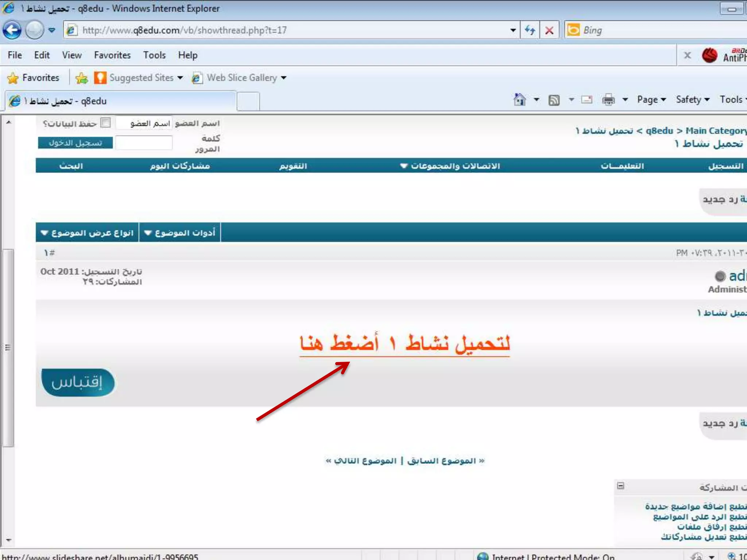The height and width of the screenshot is (560, 747).
Task: Click the Refresh page icon
Action: [x=530, y=30]
